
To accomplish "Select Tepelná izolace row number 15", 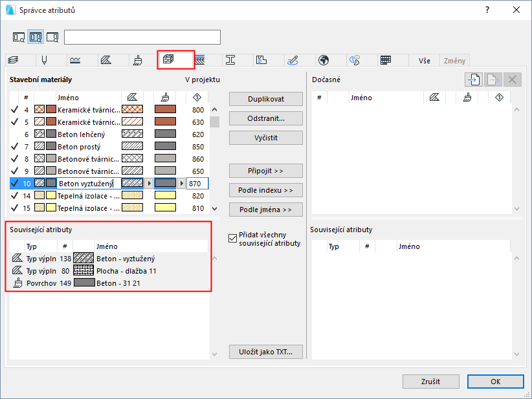I will pos(109,208).
